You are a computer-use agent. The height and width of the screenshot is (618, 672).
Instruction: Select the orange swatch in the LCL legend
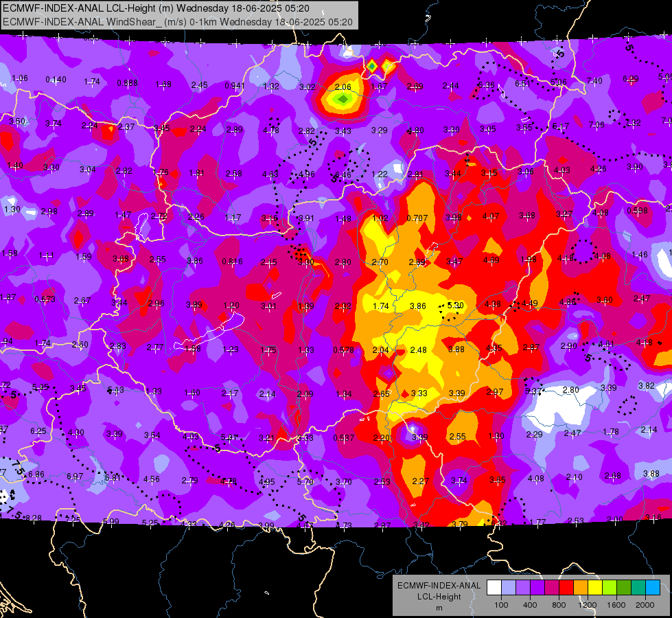click(581, 587)
